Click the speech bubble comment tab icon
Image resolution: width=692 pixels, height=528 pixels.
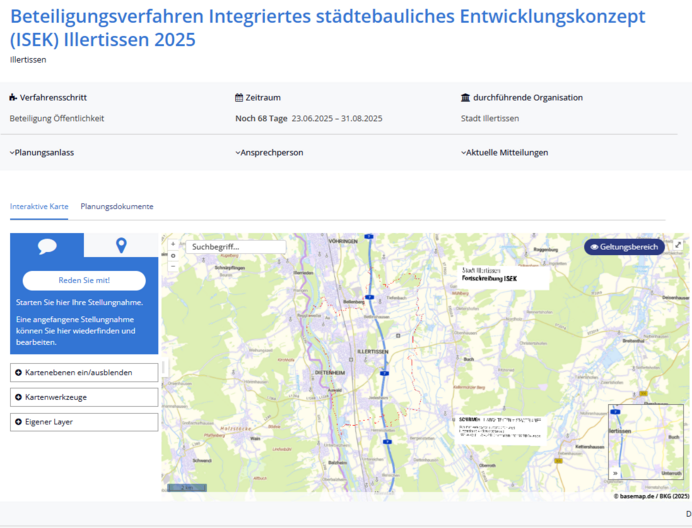pyautogui.click(x=47, y=246)
